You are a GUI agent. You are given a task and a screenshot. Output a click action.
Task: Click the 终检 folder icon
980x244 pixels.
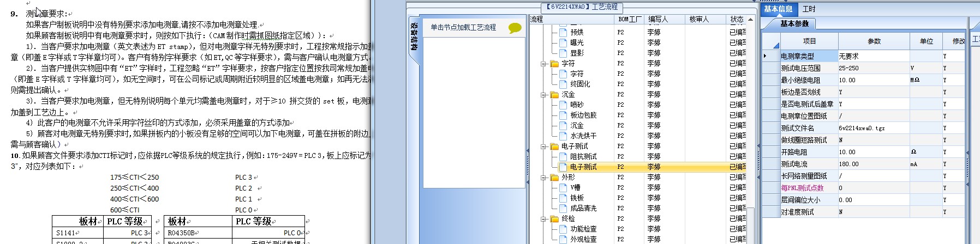point(554,218)
